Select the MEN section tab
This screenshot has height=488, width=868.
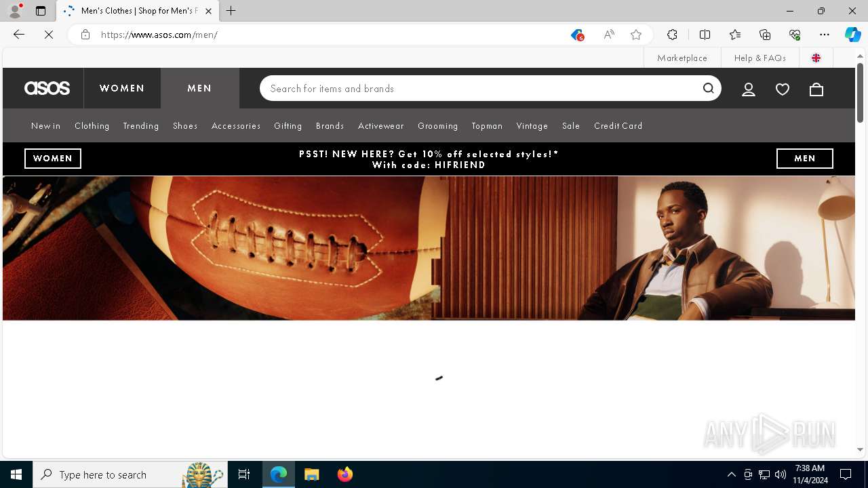click(200, 88)
